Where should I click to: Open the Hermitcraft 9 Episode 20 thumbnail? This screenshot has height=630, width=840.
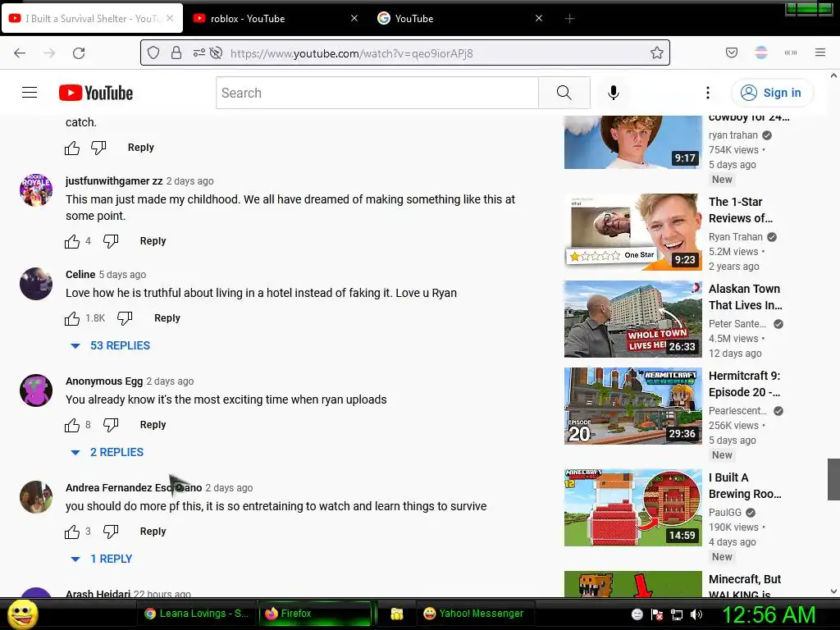632,406
